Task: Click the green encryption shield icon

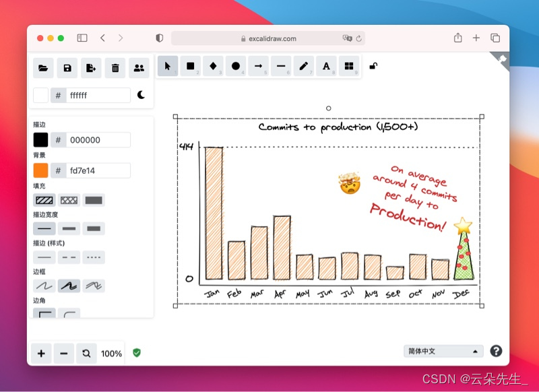Action: (137, 353)
